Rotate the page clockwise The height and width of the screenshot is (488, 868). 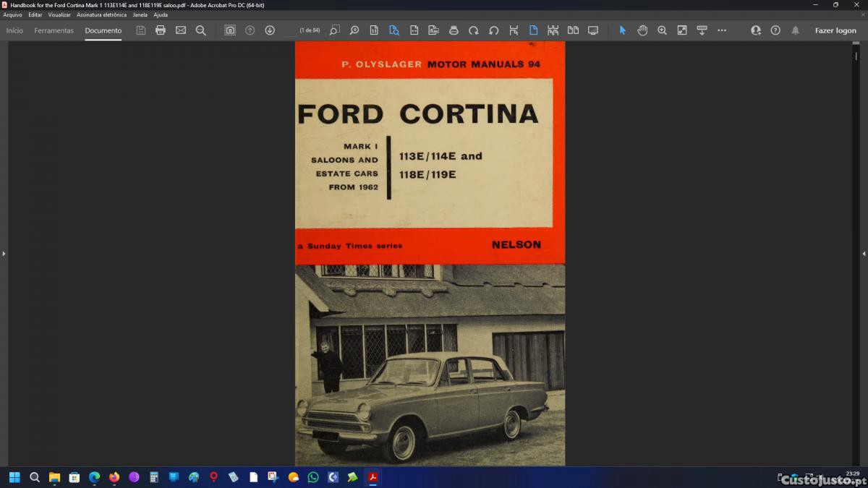[474, 30]
